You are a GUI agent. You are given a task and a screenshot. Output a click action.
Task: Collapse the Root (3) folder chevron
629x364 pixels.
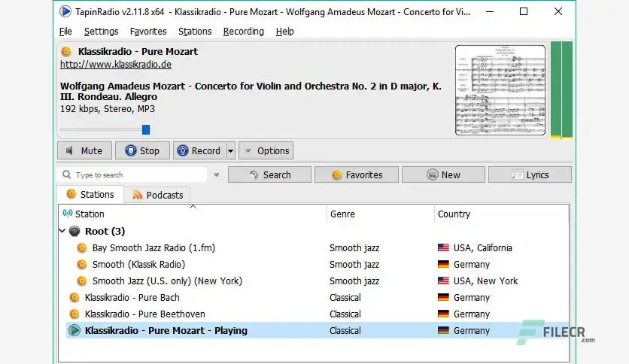62,231
